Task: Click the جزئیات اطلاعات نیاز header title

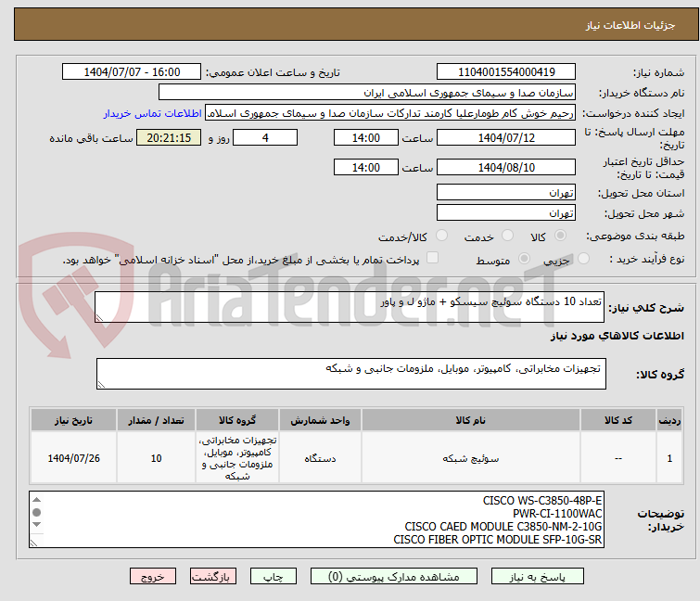Action: (x=630, y=25)
